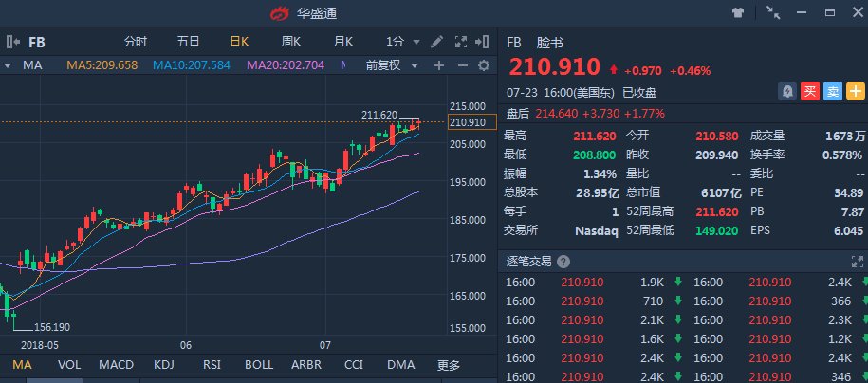The height and width of the screenshot is (383, 868).
Task: Click the 交易所 value Nasdaq
Action: click(596, 230)
